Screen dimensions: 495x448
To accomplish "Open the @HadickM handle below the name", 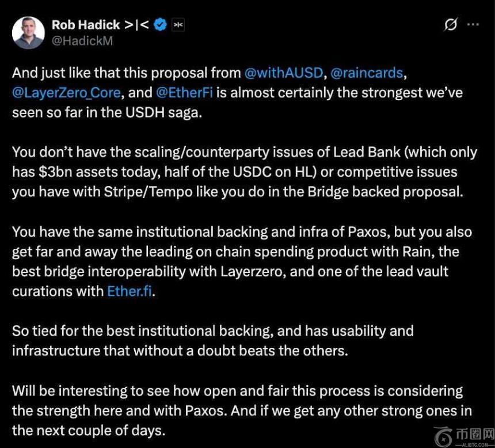I will 82,41.
